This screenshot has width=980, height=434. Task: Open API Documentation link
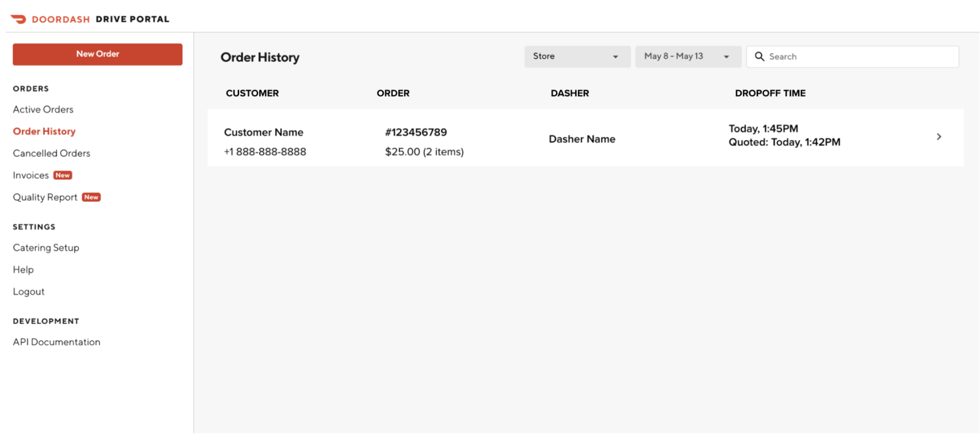point(56,342)
